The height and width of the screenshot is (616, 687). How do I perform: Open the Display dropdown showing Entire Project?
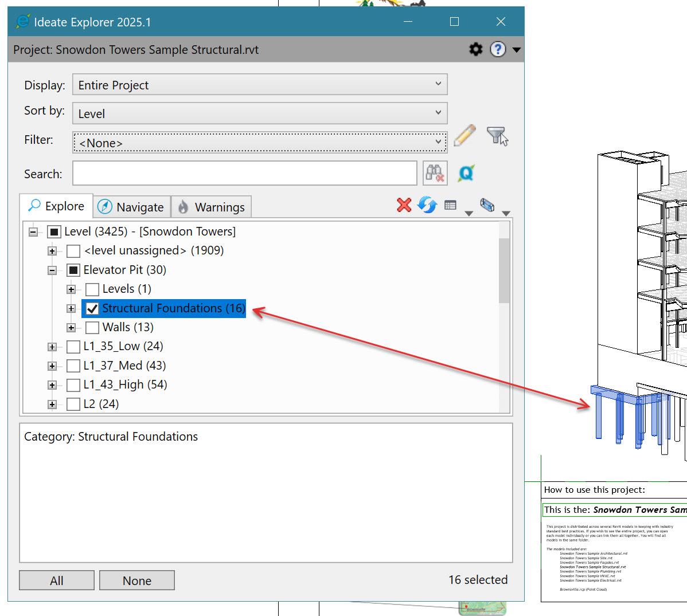(260, 84)
